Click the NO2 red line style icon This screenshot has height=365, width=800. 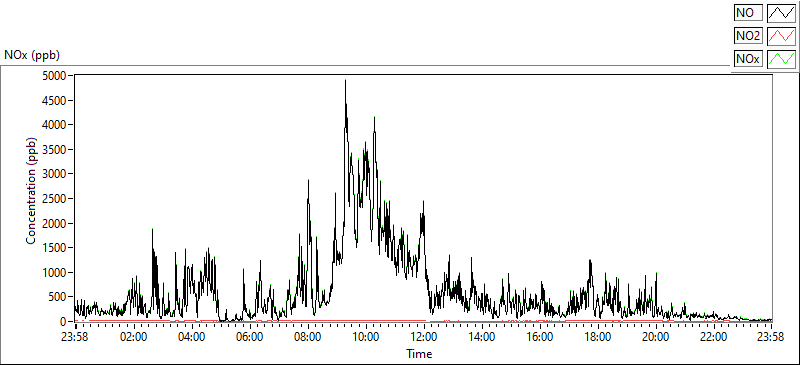(781, 36)
